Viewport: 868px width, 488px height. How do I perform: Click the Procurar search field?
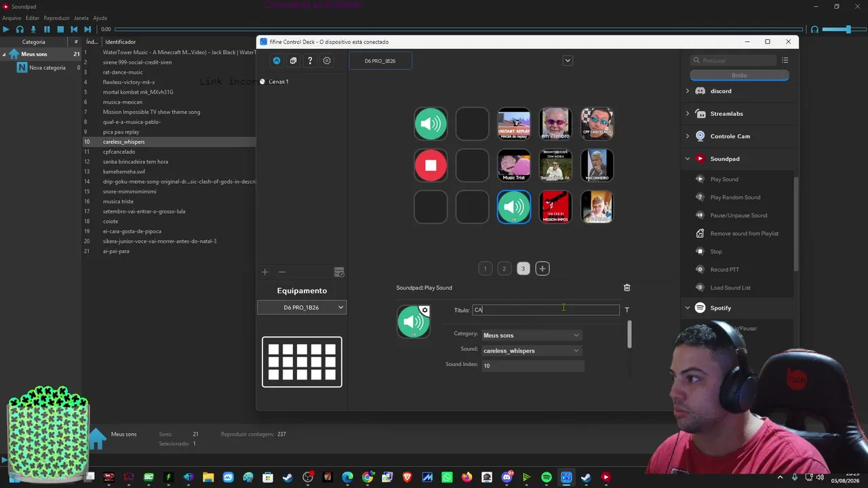point(733,60)
